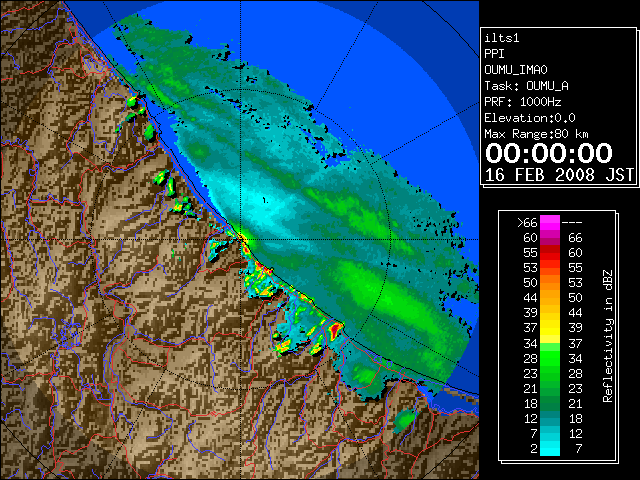The image size is (640, 480).
Task: Click the radar origin where range rings center
Action: [x=240, y=239]
